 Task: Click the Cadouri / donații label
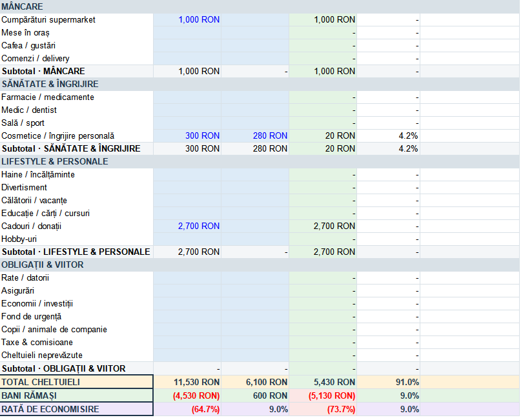point(32,226)
